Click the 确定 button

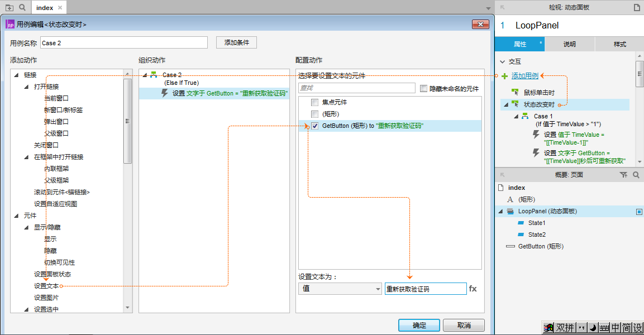click(x=419, y=326)
